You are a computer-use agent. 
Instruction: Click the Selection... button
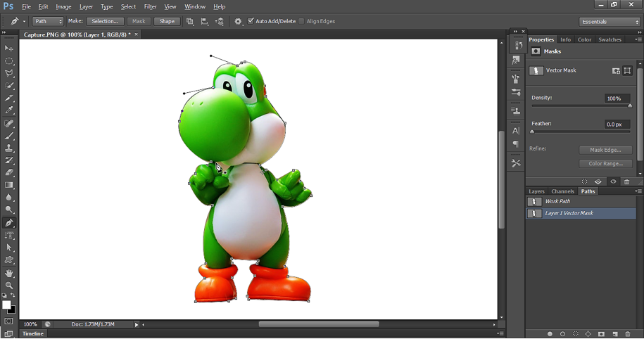pos(105,21)
